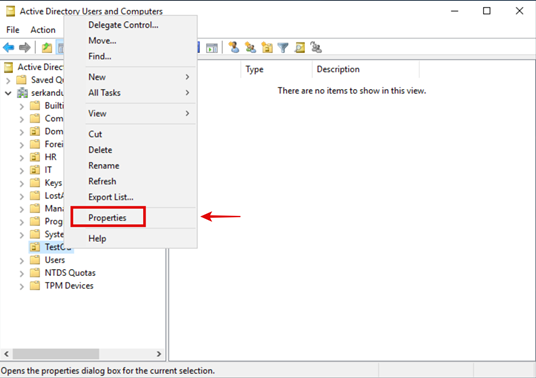
Task: Click the TPM Devices folder icon
Action: point(35,286)
